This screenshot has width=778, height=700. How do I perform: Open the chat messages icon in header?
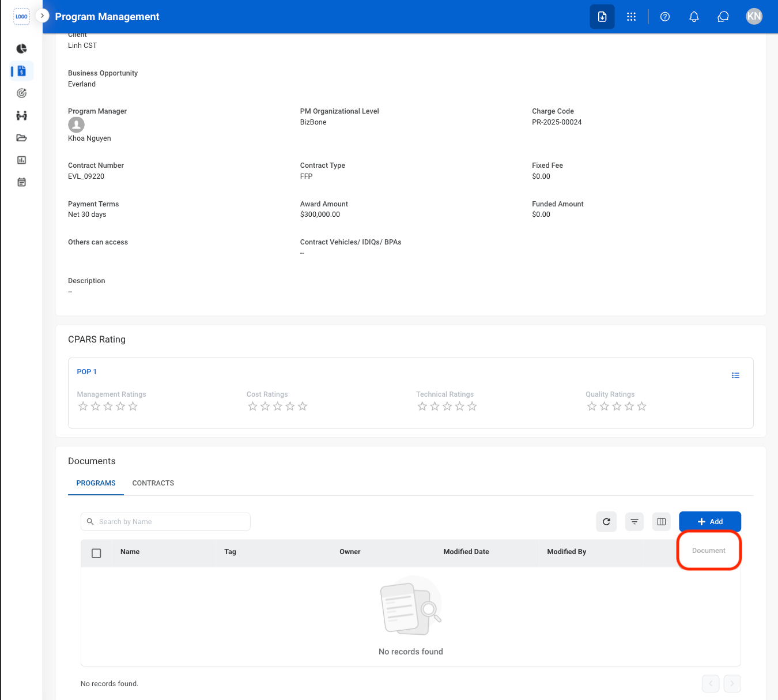coord(723,17)
